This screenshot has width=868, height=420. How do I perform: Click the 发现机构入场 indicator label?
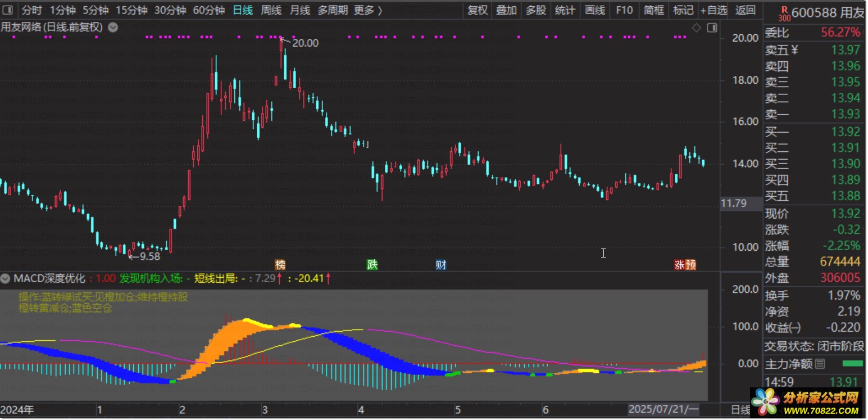coord(151,278)
